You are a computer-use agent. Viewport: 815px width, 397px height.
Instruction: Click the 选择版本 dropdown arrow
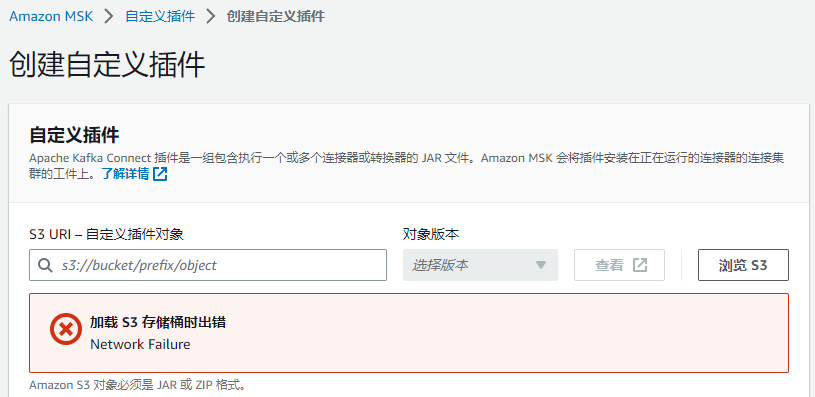[x=541, y=265]
